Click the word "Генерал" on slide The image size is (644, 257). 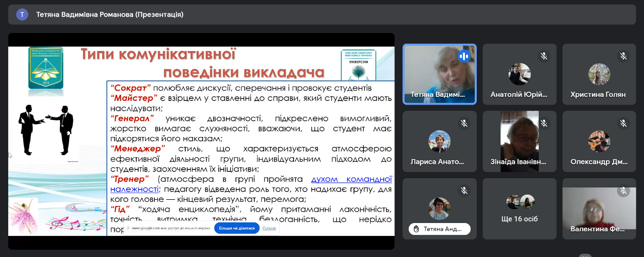click(133, 118)
